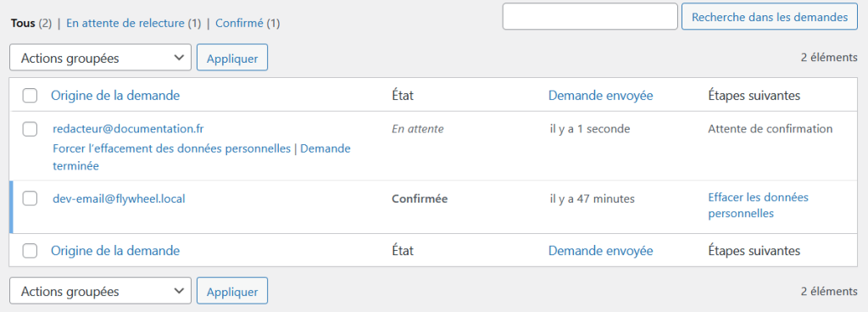Image resolution: width=868 pixels, height=312 pixels.
Task: Filter by En attente de relecture
Action: click(x=125, y=23)
